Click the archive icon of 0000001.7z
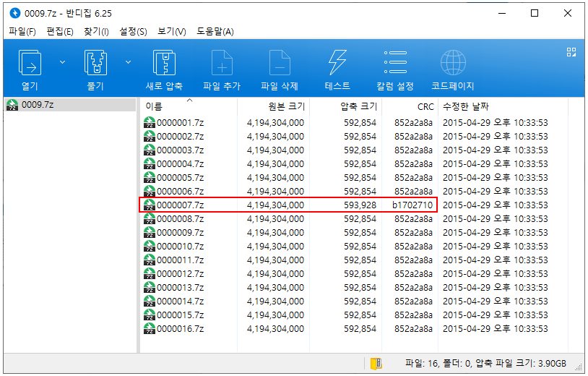Viewport: 588px width, 376px height. 150,123
